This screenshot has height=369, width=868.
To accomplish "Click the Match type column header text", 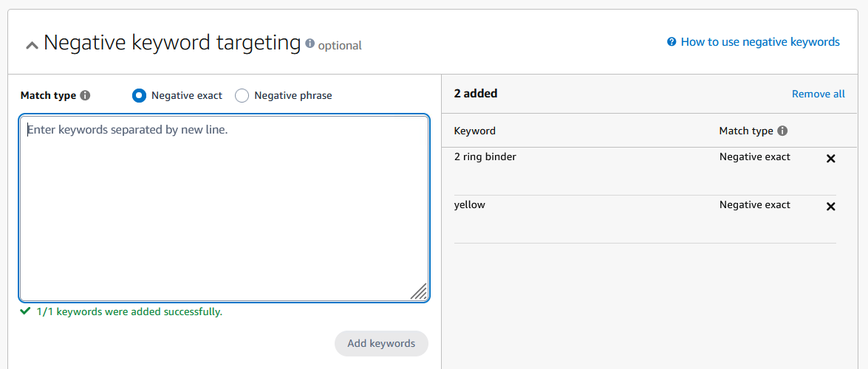I will (x=745, y=131).
